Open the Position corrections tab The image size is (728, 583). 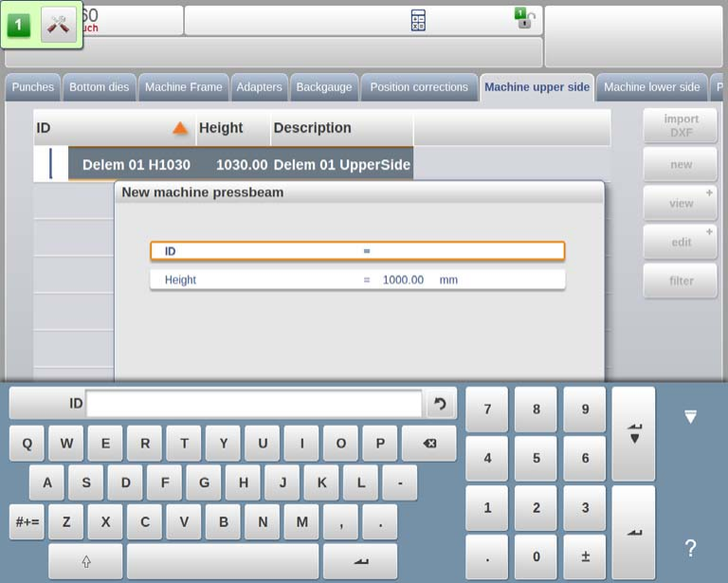pos(419,87)
